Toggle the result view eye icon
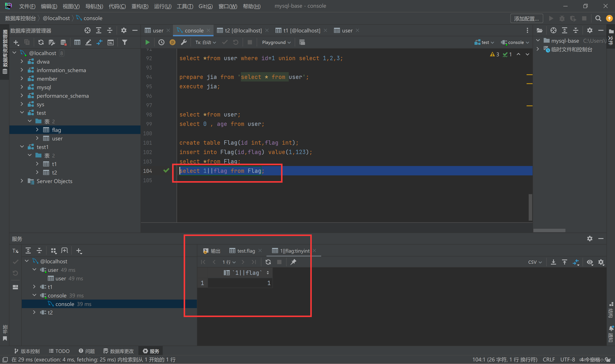 pos(589,262)
